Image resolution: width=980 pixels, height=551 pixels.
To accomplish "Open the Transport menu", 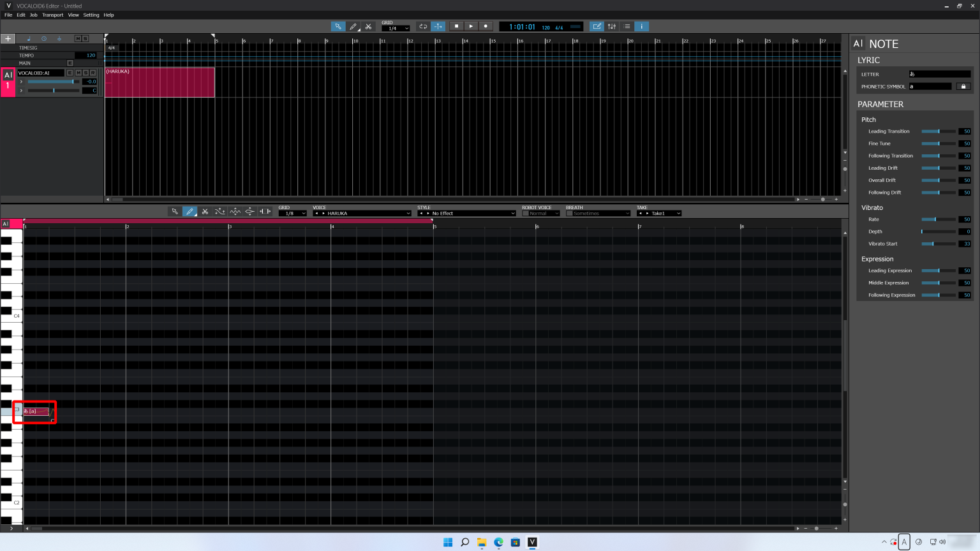I will [x=52, y=15].
